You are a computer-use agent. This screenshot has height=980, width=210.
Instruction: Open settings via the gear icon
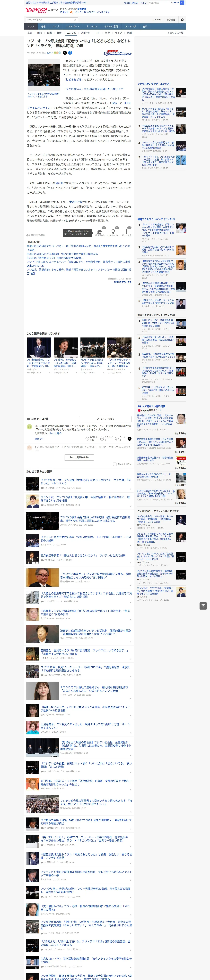182,20
